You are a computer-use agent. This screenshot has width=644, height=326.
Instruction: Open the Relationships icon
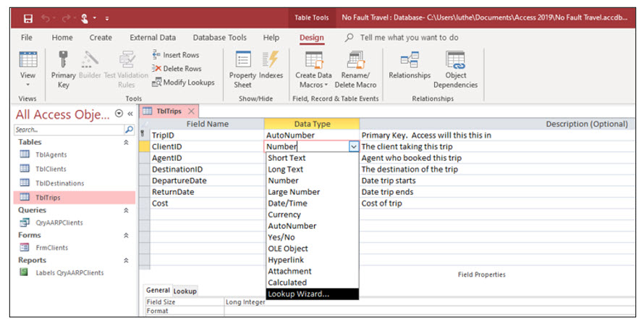410,60
